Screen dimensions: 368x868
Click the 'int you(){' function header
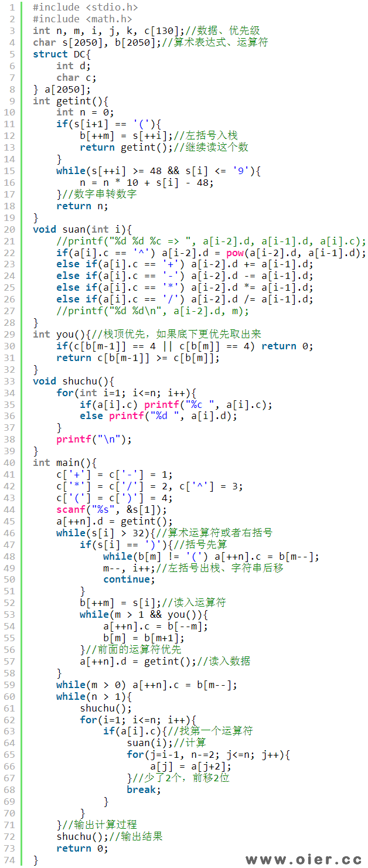[x=62, y=334]
